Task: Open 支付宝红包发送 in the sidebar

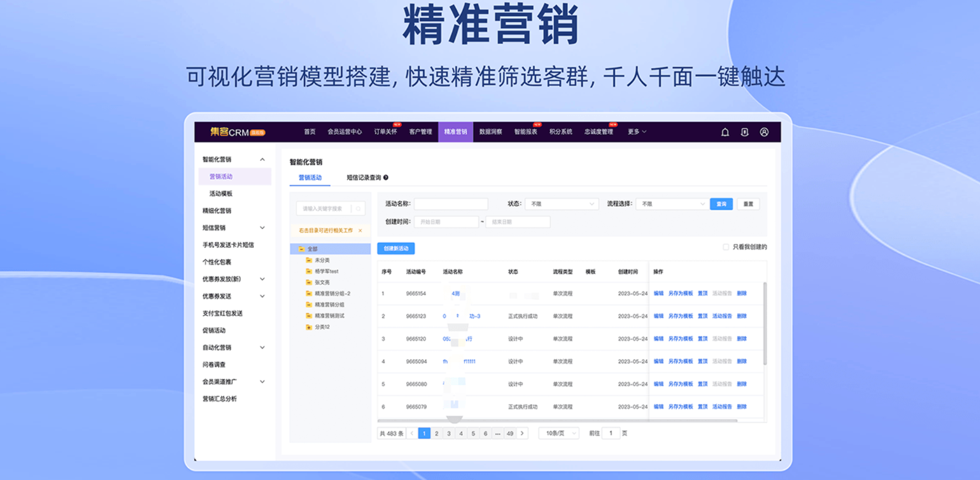Action: coord(223,314)
